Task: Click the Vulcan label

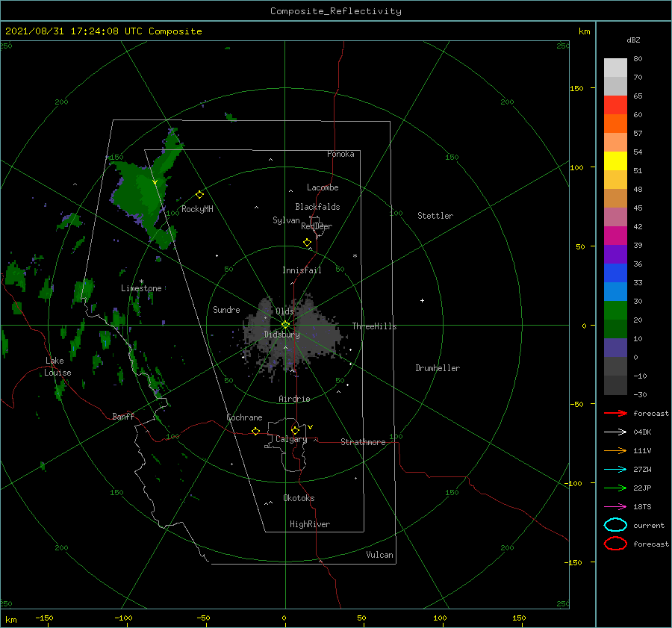Action: tap(379, 555)
